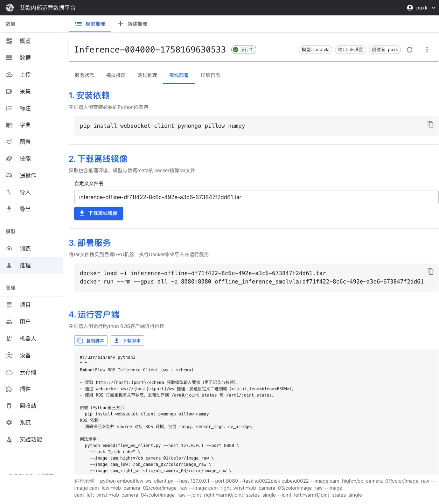Image resolution: width=439 pixels, height=504 pixels.
Task: Select the 服务状态 tab
Action: [84, 75]
